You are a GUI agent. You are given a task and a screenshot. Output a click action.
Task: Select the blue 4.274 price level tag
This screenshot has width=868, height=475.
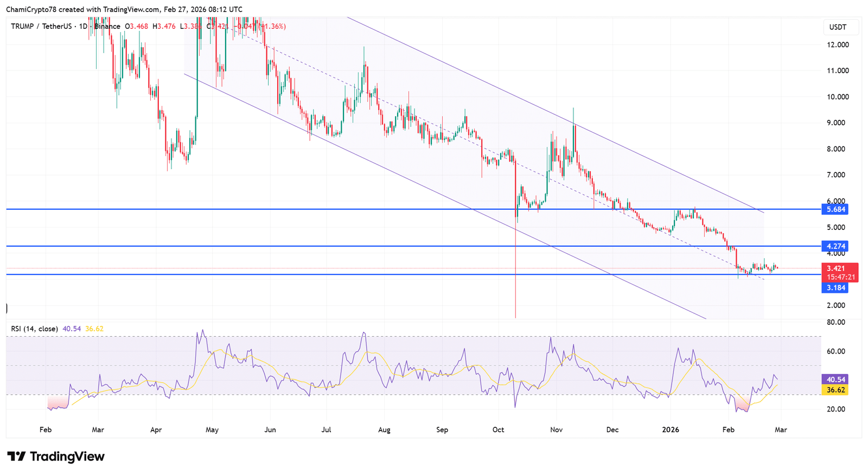pos(836,246)
